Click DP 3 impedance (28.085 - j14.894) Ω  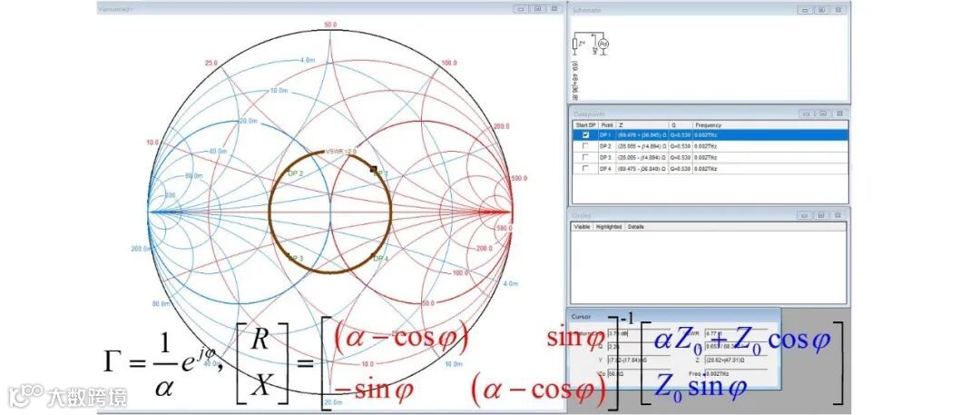click(x=642, y=157)
